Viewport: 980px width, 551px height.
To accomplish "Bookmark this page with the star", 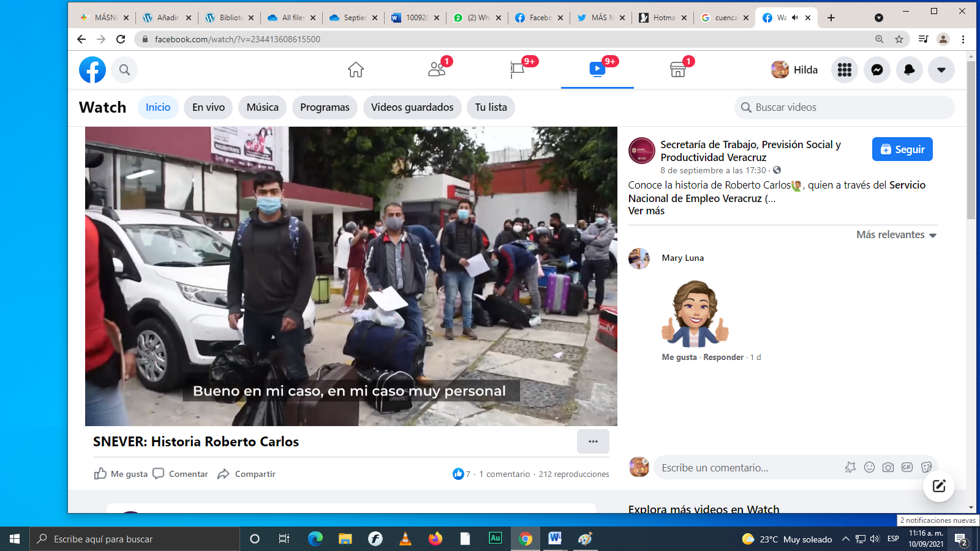I will point(899,39).
